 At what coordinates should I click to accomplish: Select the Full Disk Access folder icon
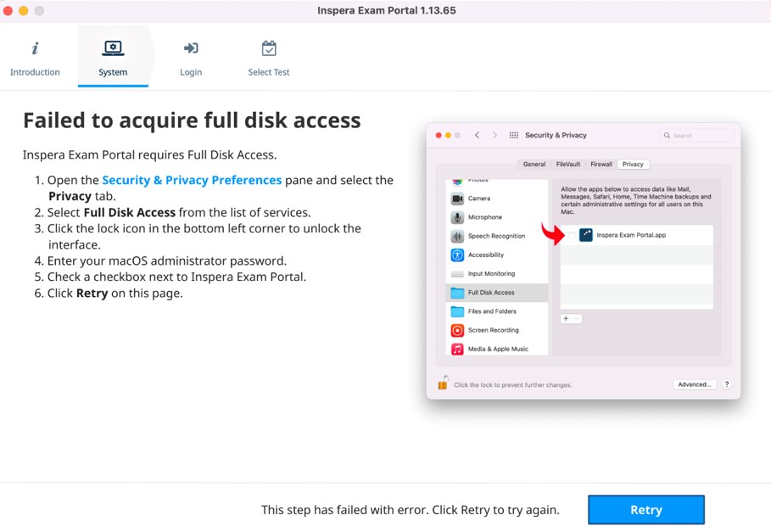click(x=457, y=293)
